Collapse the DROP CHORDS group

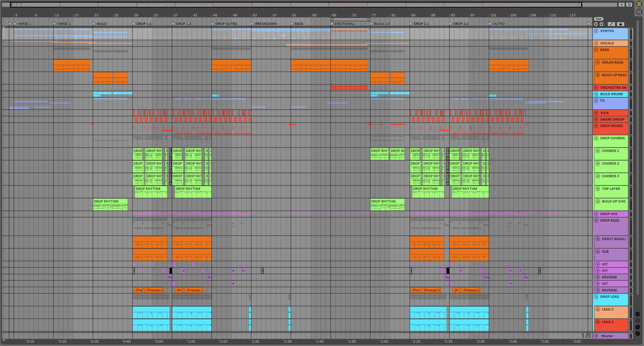pyautogui.click(x=596, y=138)
